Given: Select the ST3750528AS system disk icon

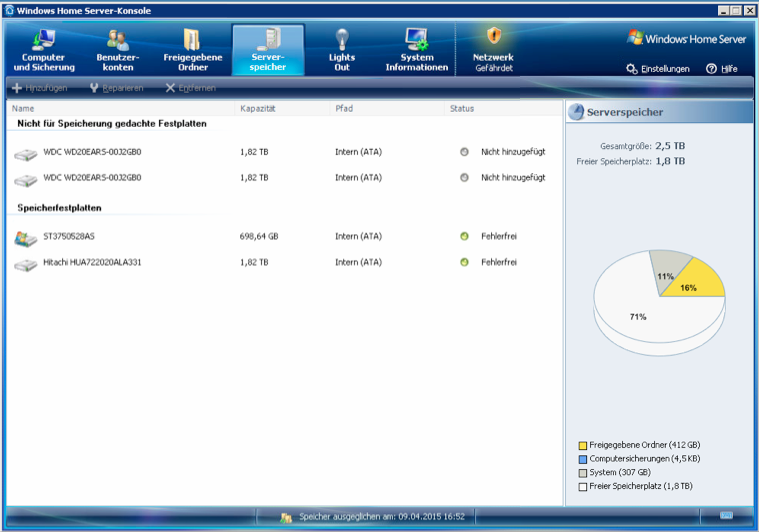Looking at the screenshot, I should click(x=26, y=239).
